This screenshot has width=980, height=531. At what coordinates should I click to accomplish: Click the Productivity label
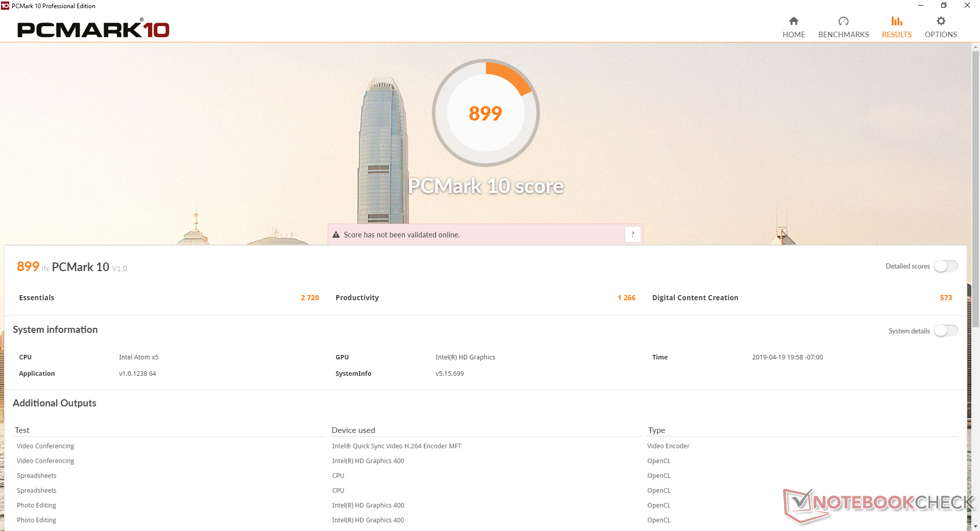point(357,298)
